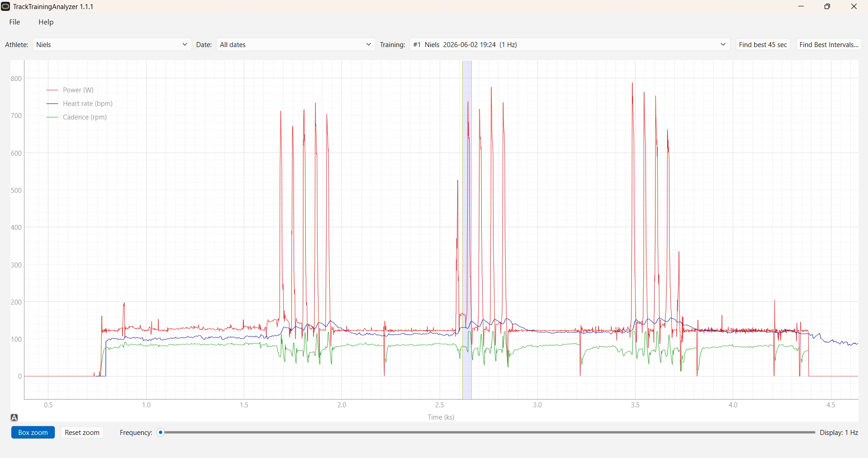Minimize the TrackTrainingAnalyzer window
Image resolution: width=868 pixels, height=458 pixels.
tap(801, 6)
